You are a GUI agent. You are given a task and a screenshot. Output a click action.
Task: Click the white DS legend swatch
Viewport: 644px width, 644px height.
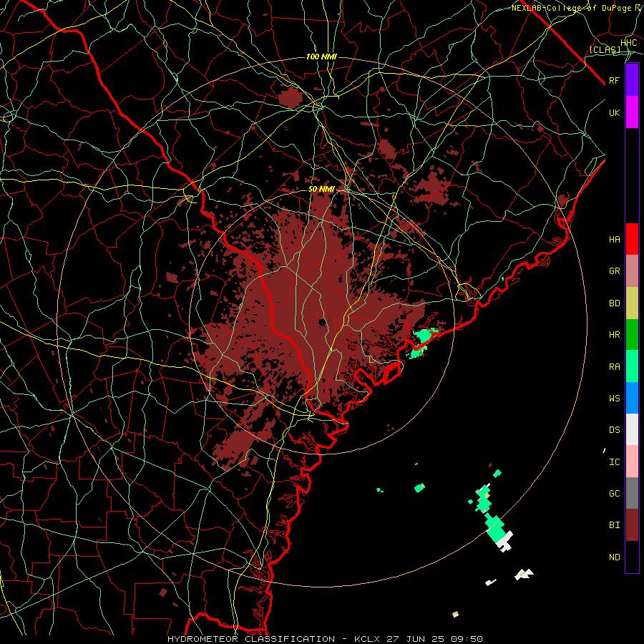(632, 429)
